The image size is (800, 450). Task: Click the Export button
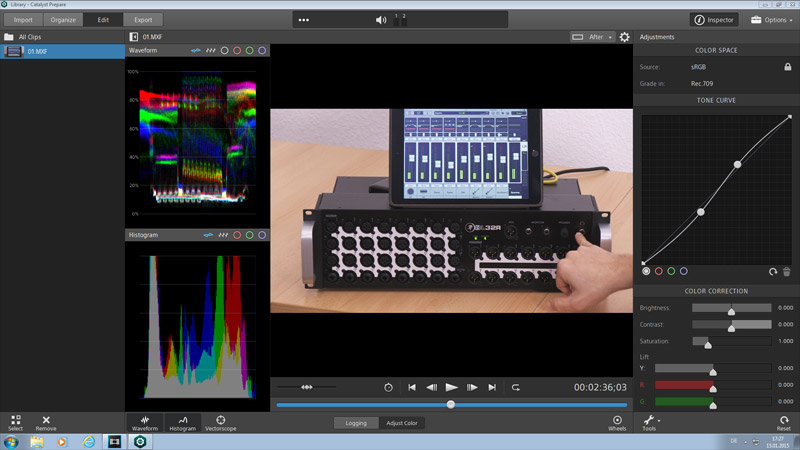[x=144, y=19]
